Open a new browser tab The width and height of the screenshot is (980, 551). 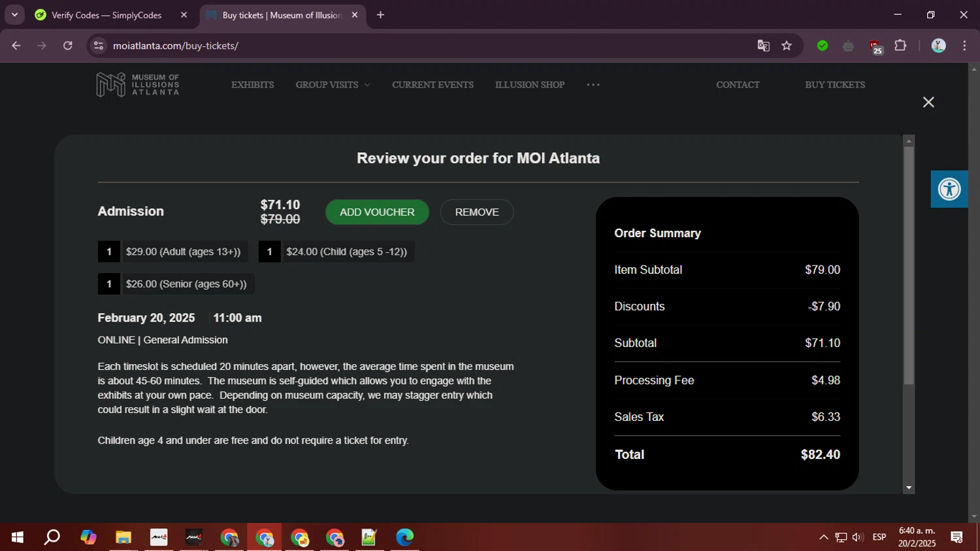380,15
